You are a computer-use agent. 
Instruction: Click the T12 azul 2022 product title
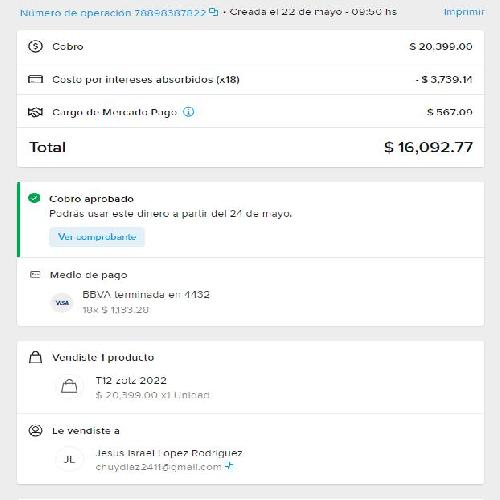point(131,380)
